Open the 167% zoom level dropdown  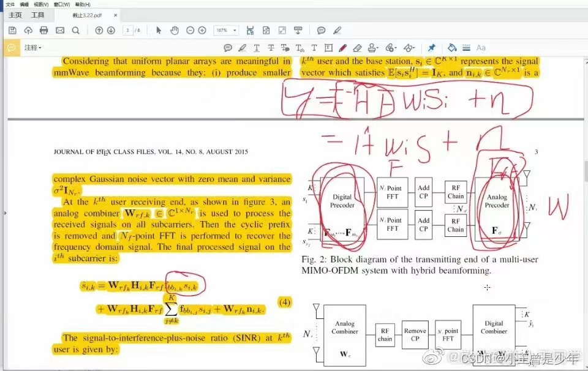226,30
